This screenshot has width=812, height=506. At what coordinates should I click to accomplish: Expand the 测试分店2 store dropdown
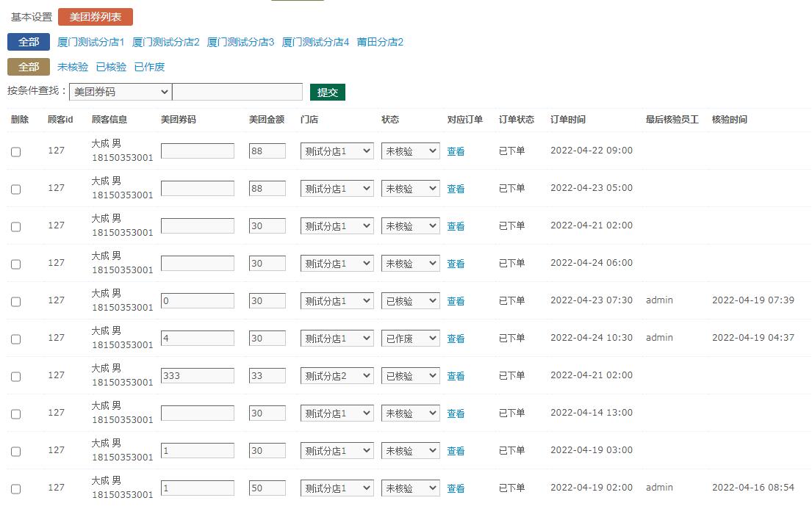337,376
